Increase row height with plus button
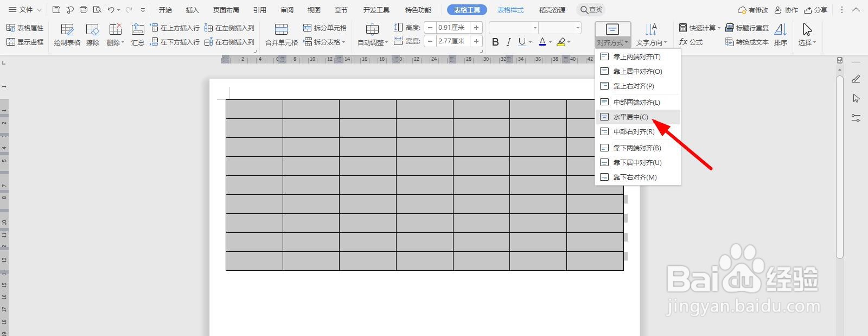The height and width of the screenshot is (336, 868). [476, 28]
